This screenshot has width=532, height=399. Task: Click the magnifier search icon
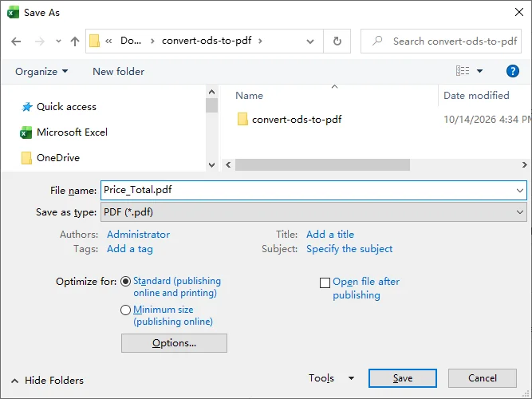pos(377,41)
